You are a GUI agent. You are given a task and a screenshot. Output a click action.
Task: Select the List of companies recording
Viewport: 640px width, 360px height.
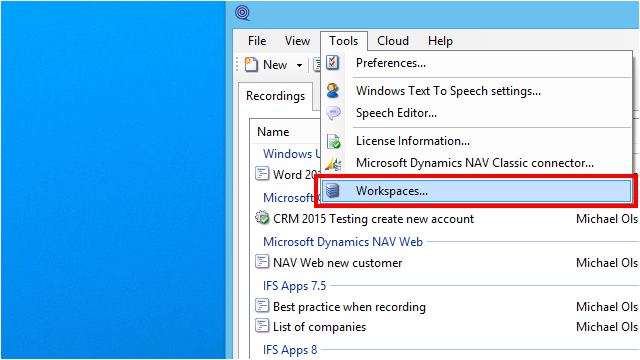(x=319, y=327)
